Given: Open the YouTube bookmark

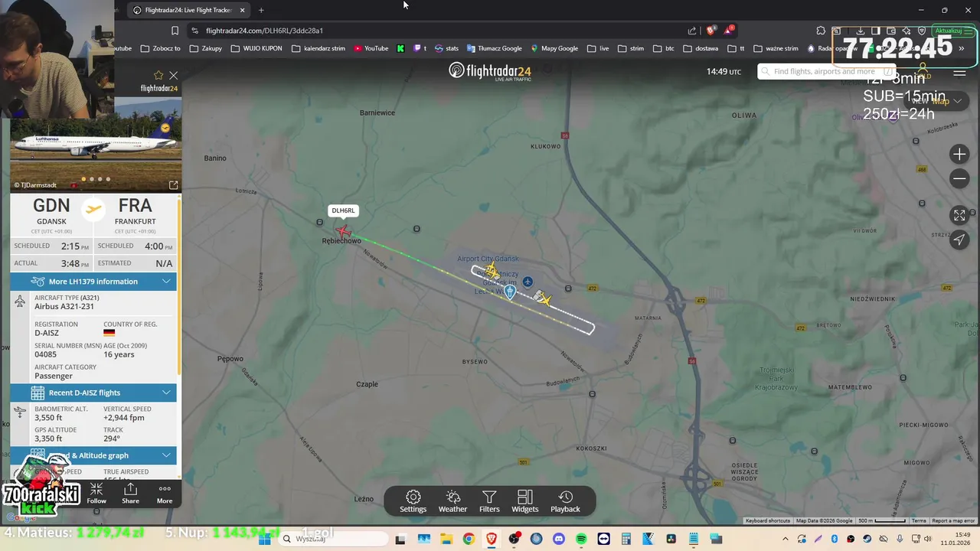Looking at the screenshot, I should tap(371, 48).
